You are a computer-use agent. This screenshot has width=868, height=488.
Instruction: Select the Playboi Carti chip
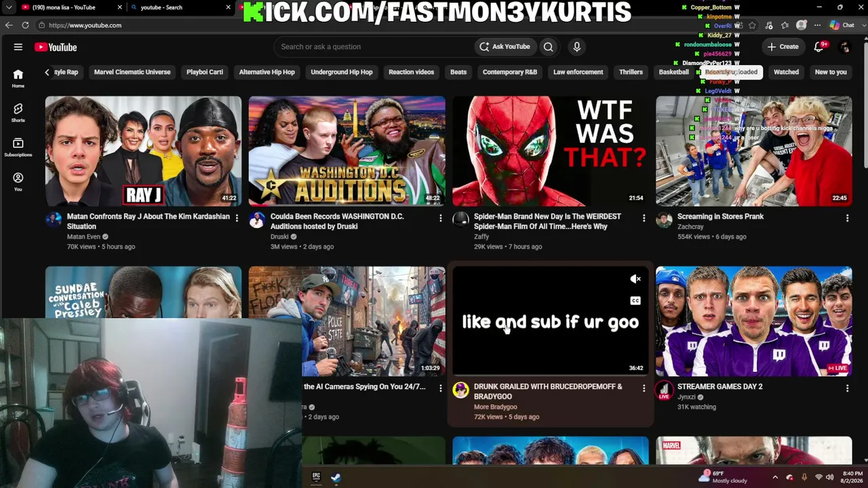[x=205, y=72]
